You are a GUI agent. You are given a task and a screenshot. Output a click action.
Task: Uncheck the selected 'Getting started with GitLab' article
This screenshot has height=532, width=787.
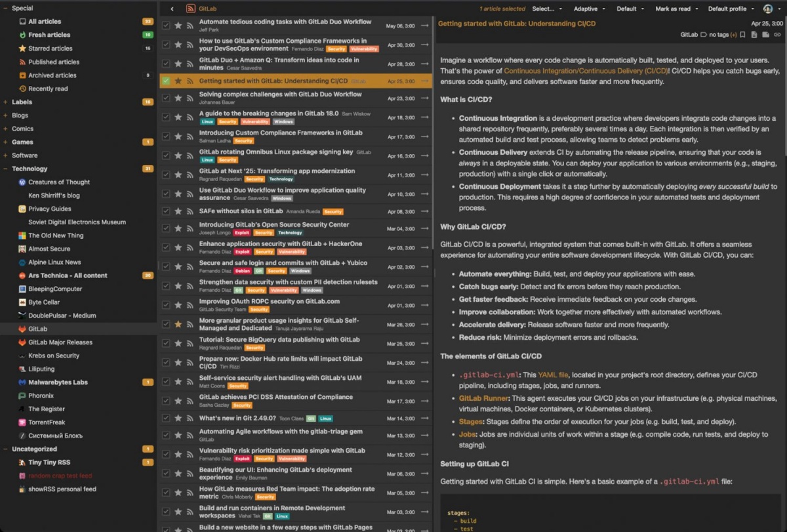(x=166, y=81)
